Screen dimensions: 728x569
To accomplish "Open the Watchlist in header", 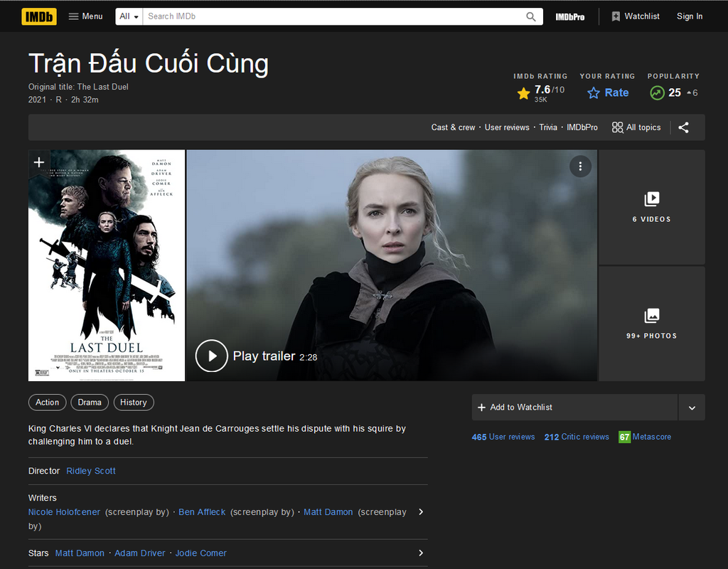I will click(x=636, y=16).
